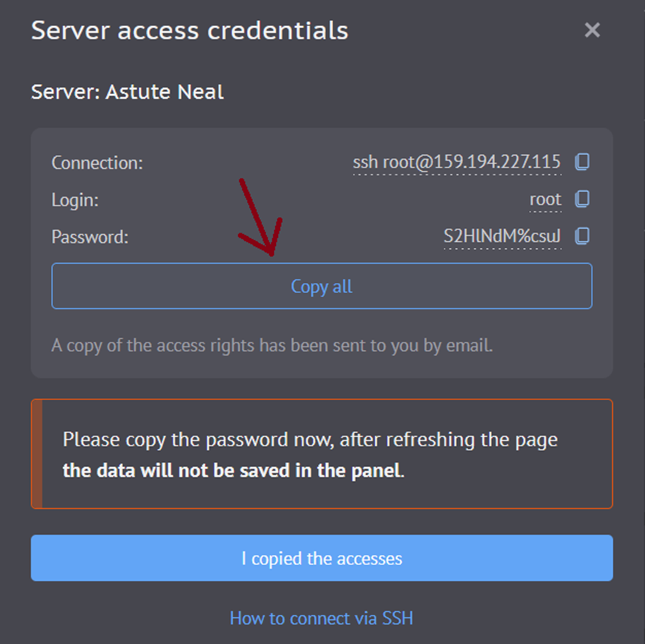Click the red arrow annotation

(260, 217)
